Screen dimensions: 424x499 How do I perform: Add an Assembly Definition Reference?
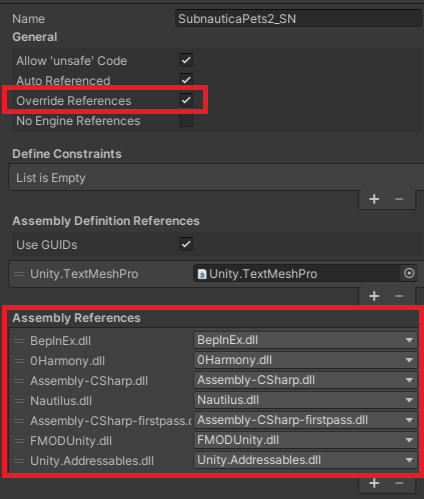pyautogui.click(x=374, y=296)
